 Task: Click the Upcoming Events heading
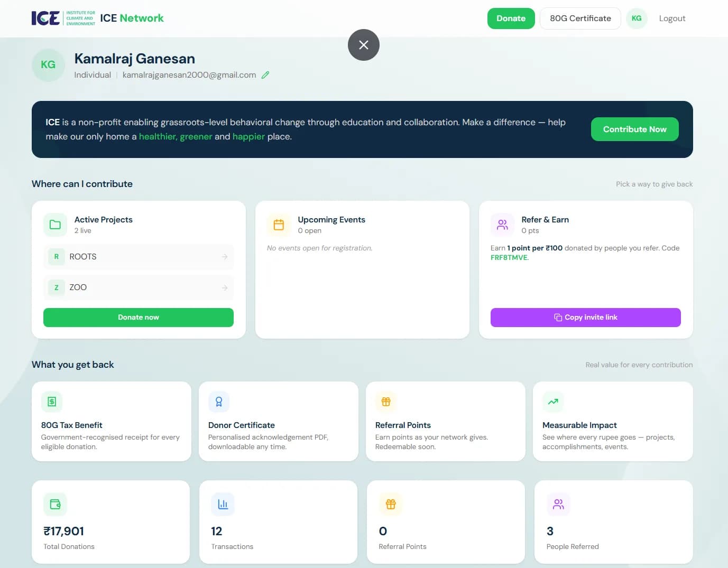click(x=331, y=220)
